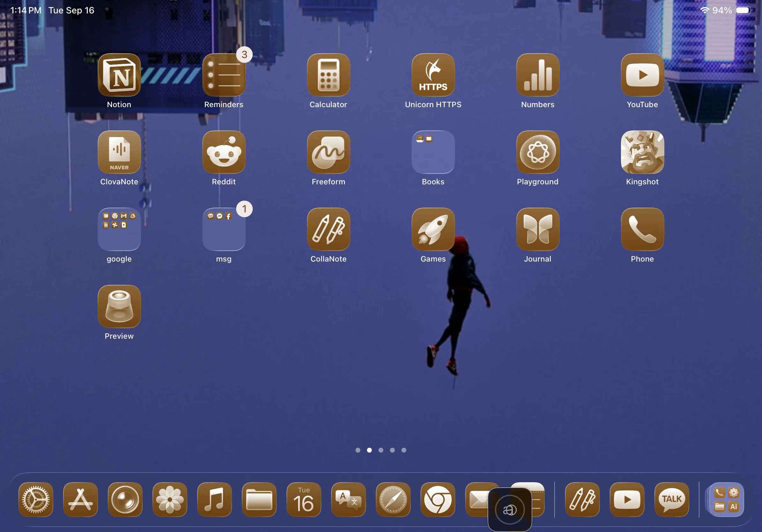Open Mail from the dock

477,499
